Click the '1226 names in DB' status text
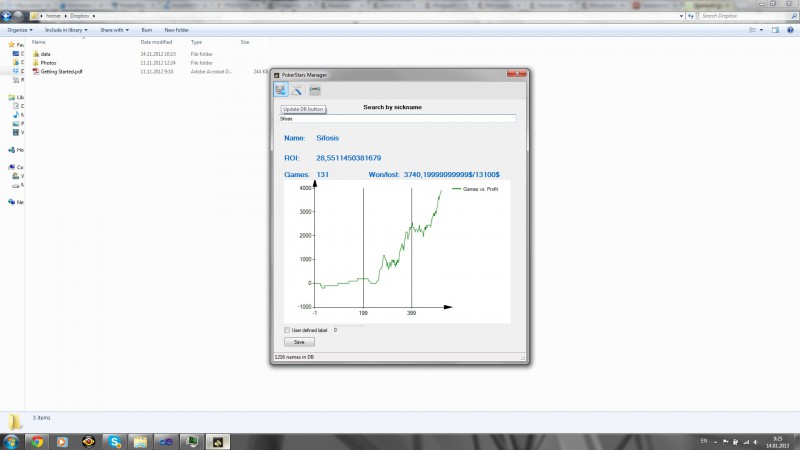 [294, 357]
